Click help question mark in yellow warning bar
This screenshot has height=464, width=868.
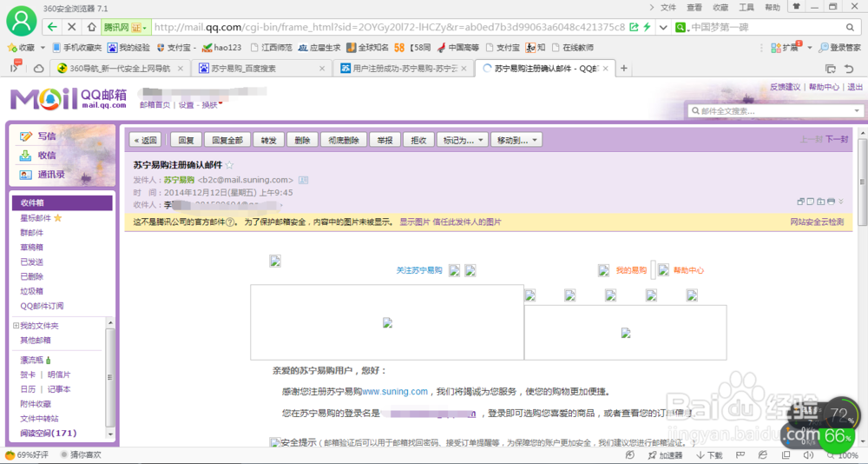(x=230, y=222)
